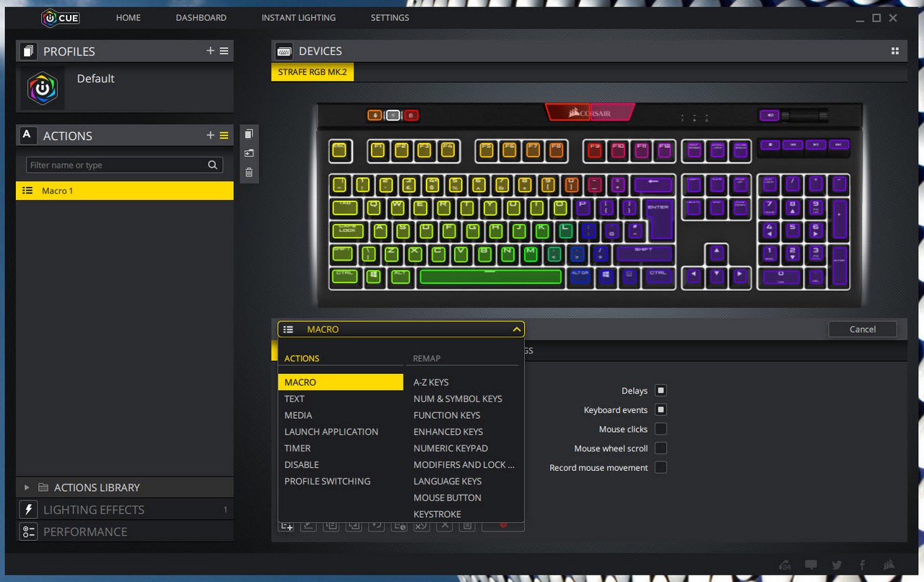Choose TEXT action type
This screenshot has height=582, width=924.
(x=295, y=399)
